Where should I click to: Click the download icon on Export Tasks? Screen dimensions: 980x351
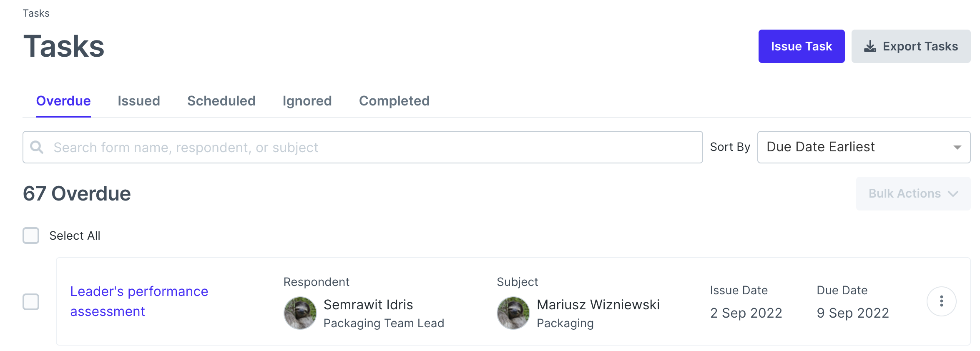coord(870,46)
